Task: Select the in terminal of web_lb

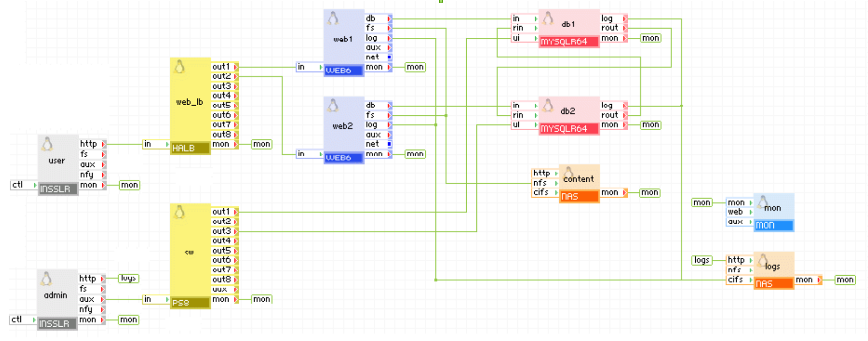Action: [156, 144]
